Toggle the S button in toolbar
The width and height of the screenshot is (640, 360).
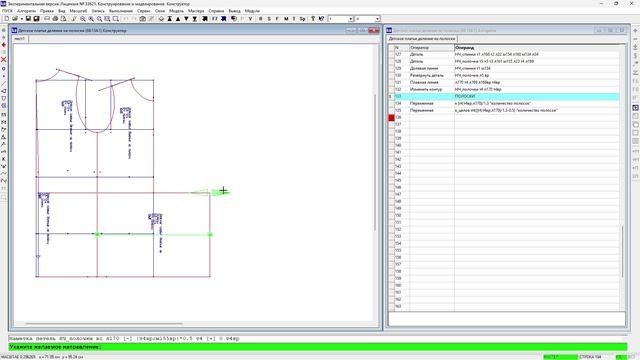269,18
